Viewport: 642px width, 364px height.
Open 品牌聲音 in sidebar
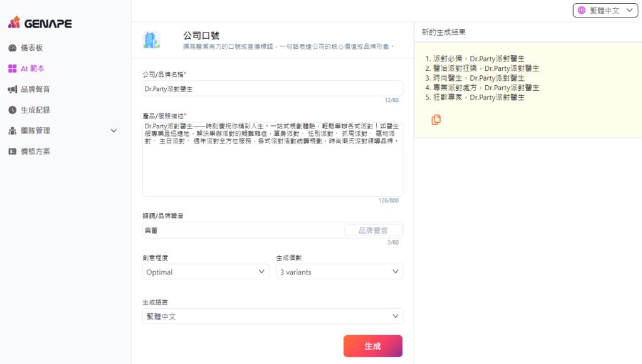(x=35, y=89)
